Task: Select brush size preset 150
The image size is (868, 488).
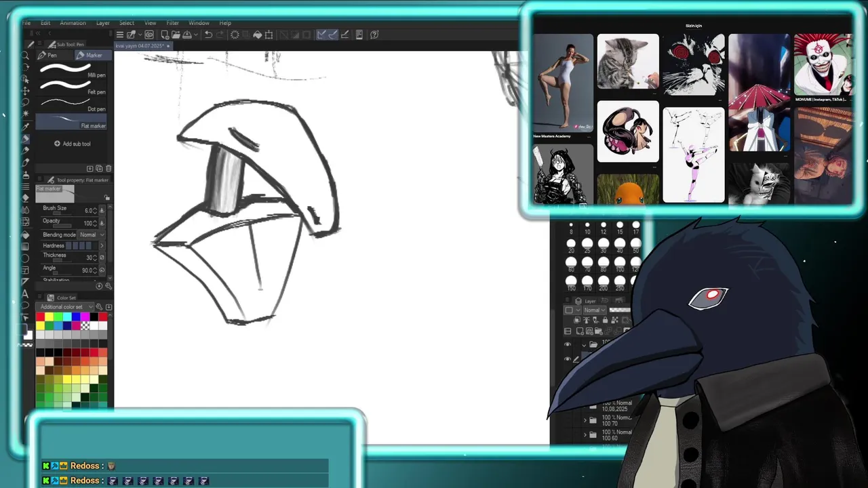Action: pyautogui.click(x=571, y=284)
